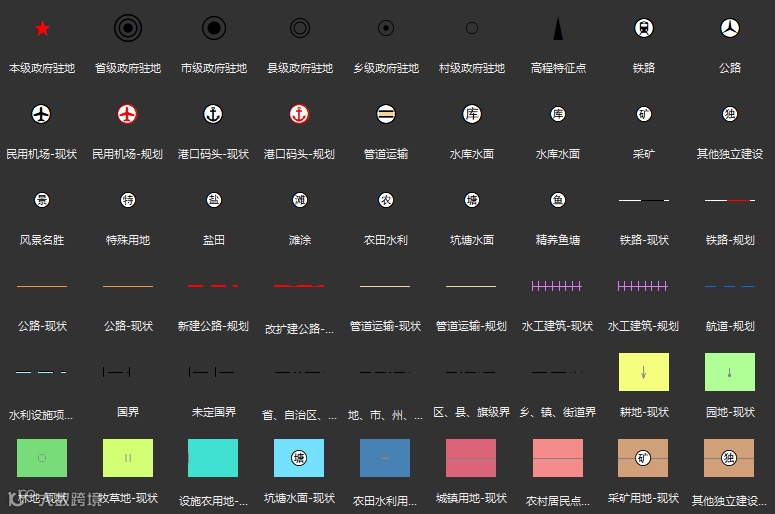The height and width of the screenshot is (514, 775).
Task: Select the 铁路-现状 black-white line style
Action: (644, 200)
